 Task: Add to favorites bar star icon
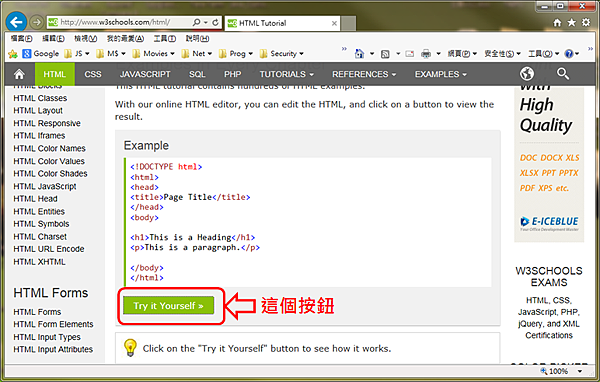coord(13,54)
